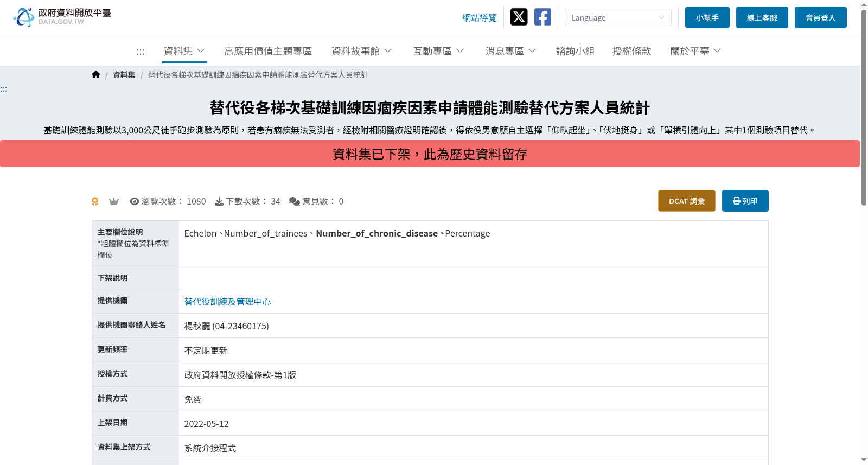Click the text 政府資料開放授權條款-第1版
This screenshot has width=868, height=465.
coord(240,375)
